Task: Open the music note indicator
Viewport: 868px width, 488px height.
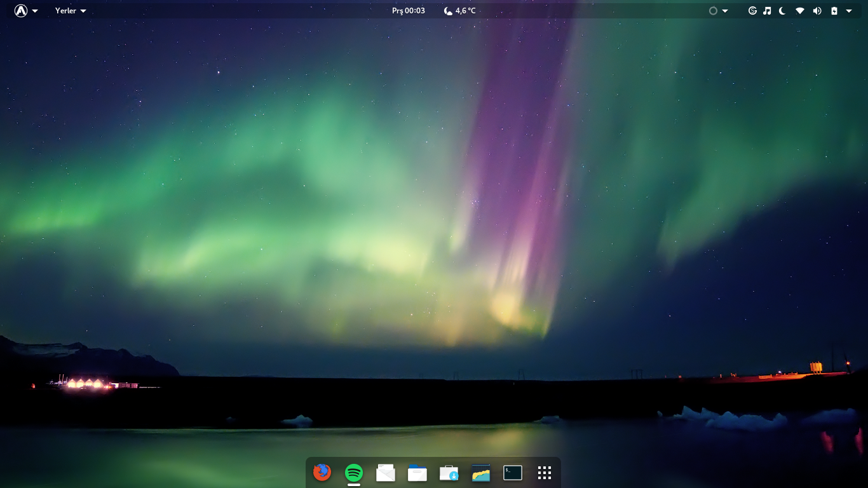Action: pyautogui.click(x=767, y=11)
